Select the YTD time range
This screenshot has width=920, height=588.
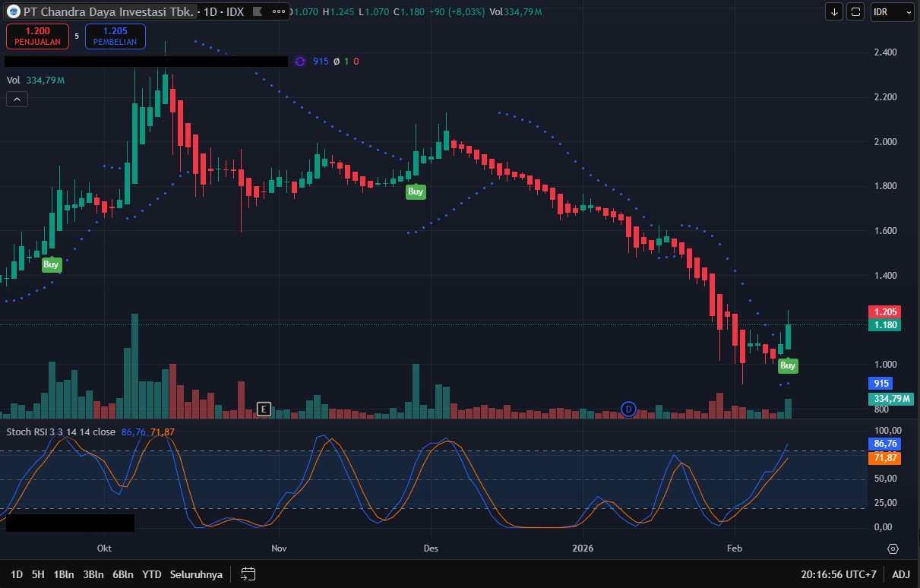click(x=152, y=574)
